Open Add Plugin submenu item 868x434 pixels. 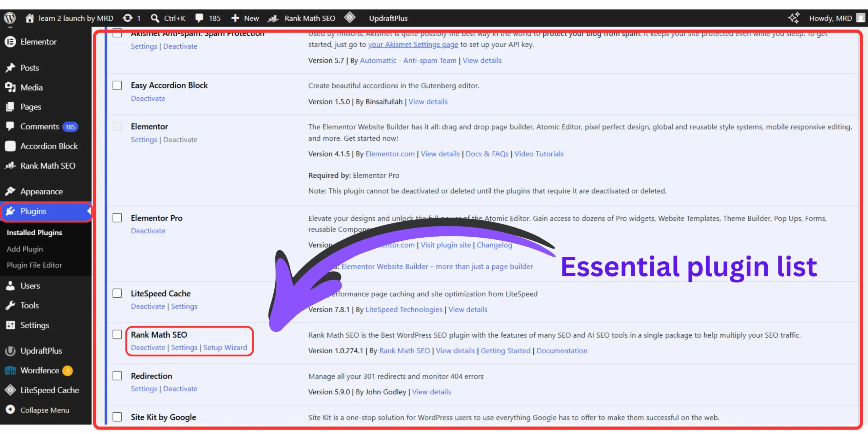pos(25,249)
